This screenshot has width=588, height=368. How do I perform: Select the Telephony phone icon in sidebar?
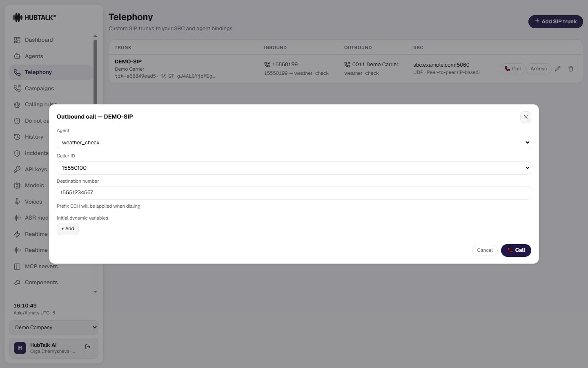coord(17,72)
